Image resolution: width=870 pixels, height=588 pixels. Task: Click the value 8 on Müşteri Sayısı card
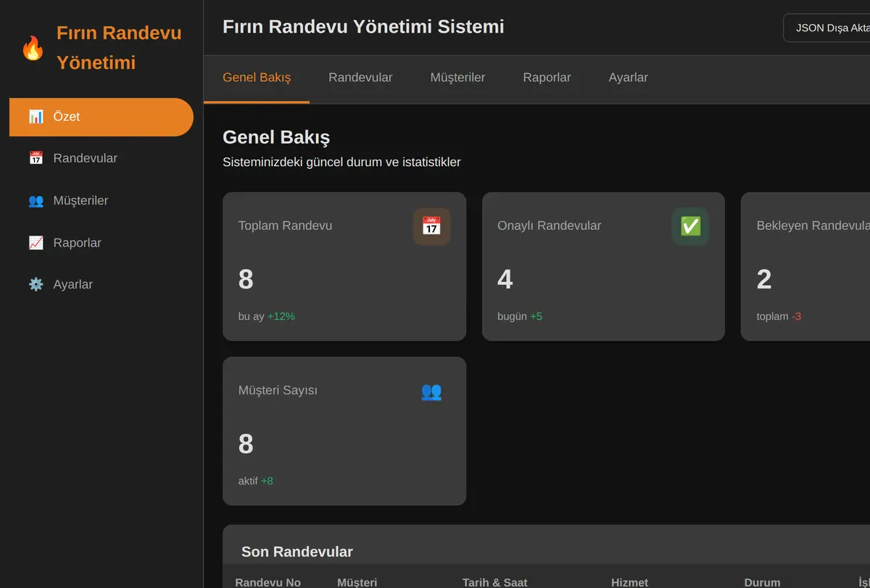(x=246, y=444)
